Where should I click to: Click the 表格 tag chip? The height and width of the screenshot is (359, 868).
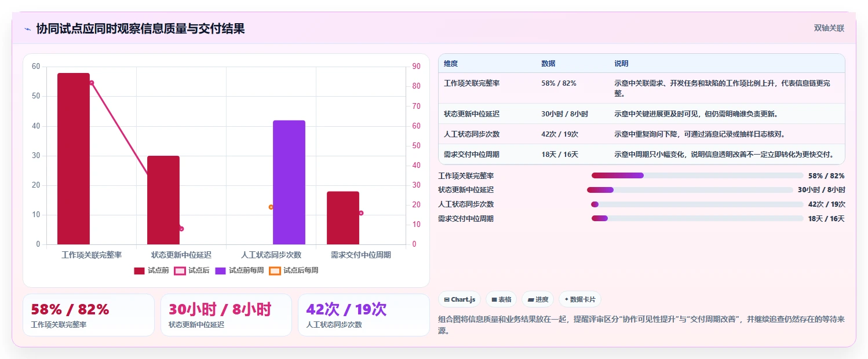click(x=501, y=299)
